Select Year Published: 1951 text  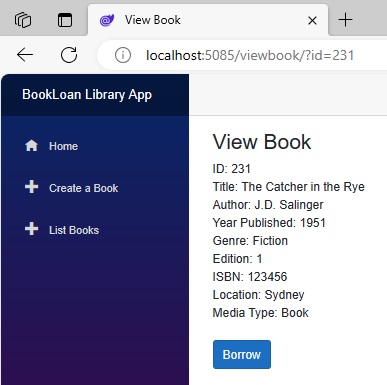tap(269, 223)
